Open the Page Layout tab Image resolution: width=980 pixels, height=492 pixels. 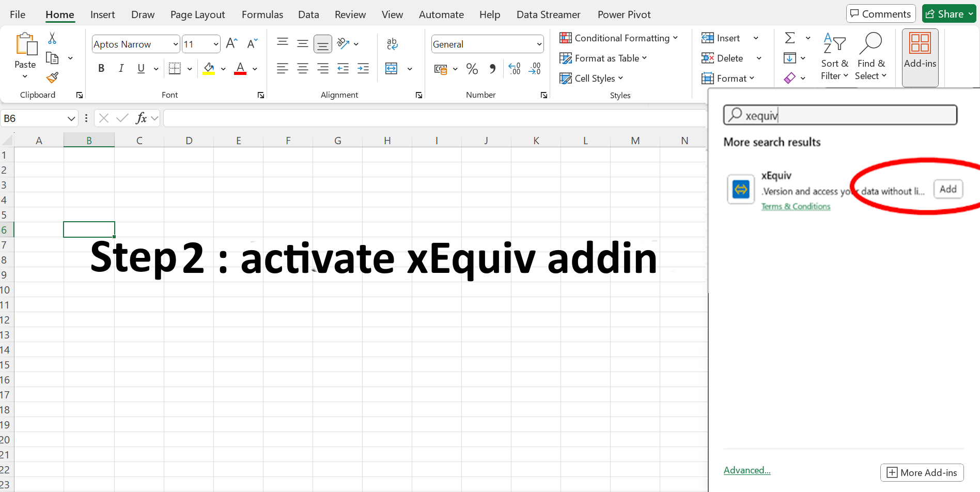(197, 14)
